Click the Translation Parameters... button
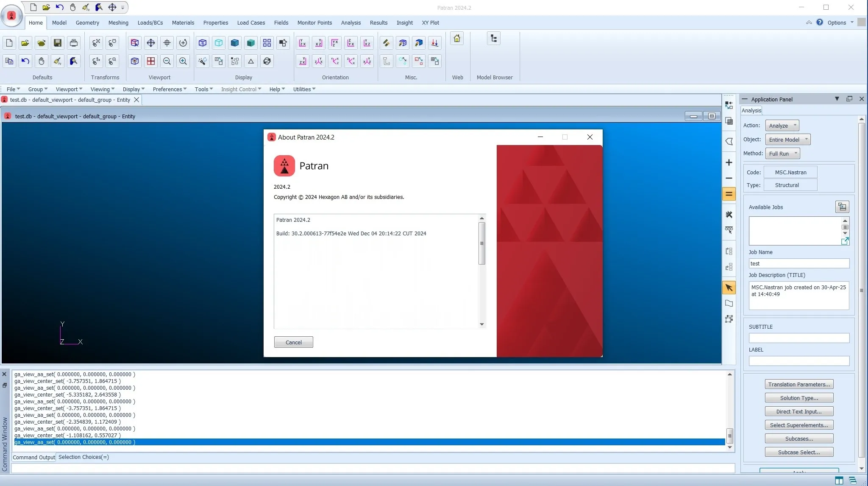This screenshot has height=486, width=868. click(x=799, y=384)
